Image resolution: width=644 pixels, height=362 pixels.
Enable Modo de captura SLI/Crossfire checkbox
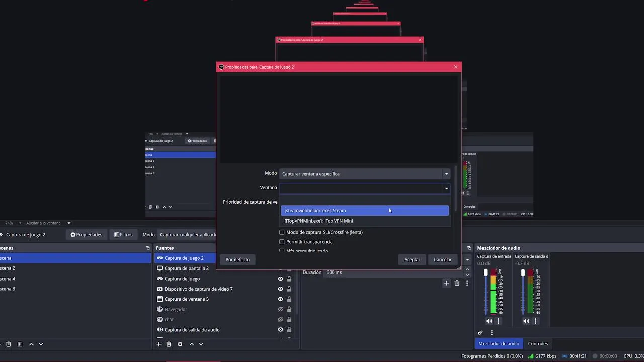point(282,232)
